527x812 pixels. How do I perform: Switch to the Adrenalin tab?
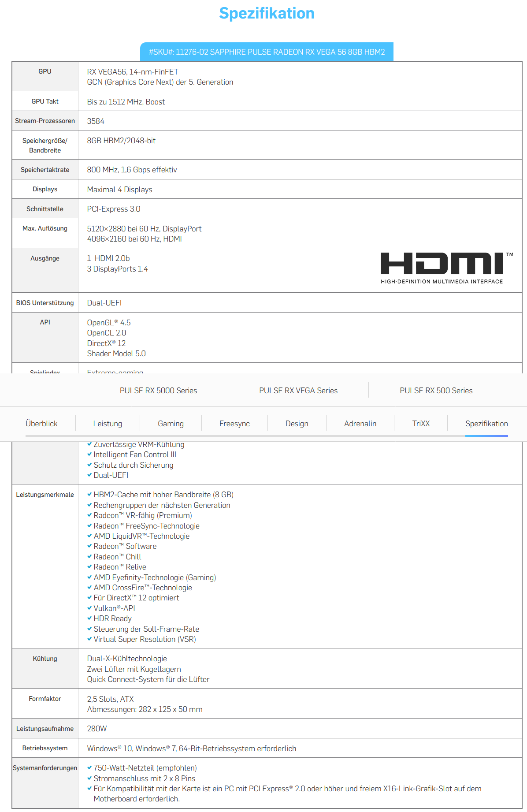(x=360, y=424)
